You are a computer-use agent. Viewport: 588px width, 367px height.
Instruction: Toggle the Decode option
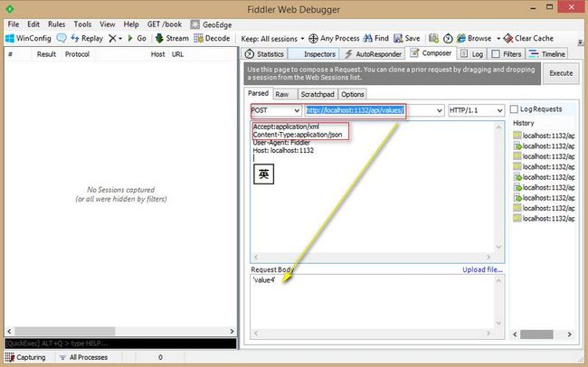tap(212, 38)
